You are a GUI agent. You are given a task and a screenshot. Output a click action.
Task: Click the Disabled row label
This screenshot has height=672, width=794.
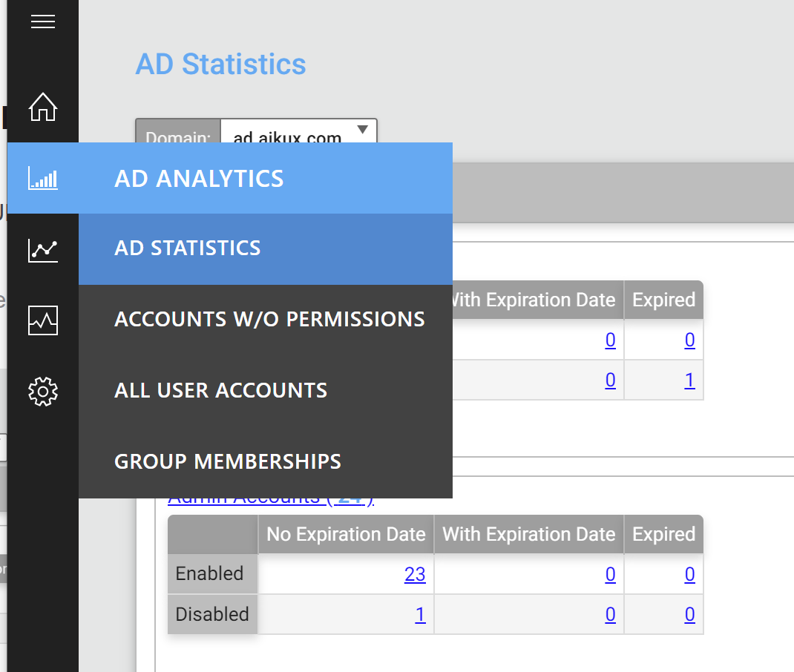(x=212, y=614)
